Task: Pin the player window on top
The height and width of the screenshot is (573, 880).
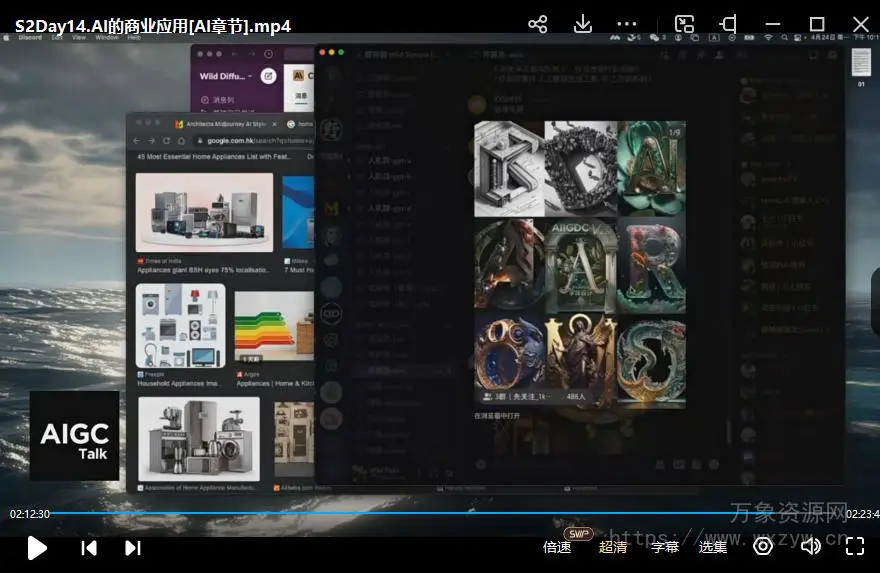Action: tap(729, 24)
